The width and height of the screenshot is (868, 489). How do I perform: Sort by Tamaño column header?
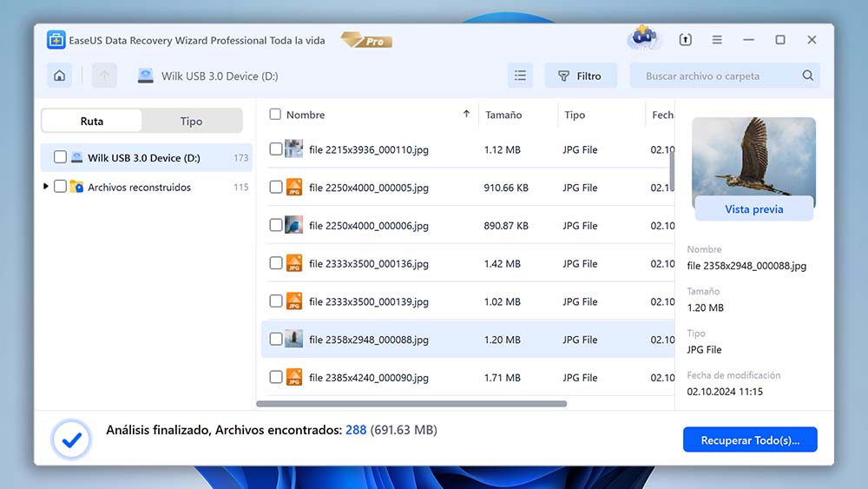503,115
